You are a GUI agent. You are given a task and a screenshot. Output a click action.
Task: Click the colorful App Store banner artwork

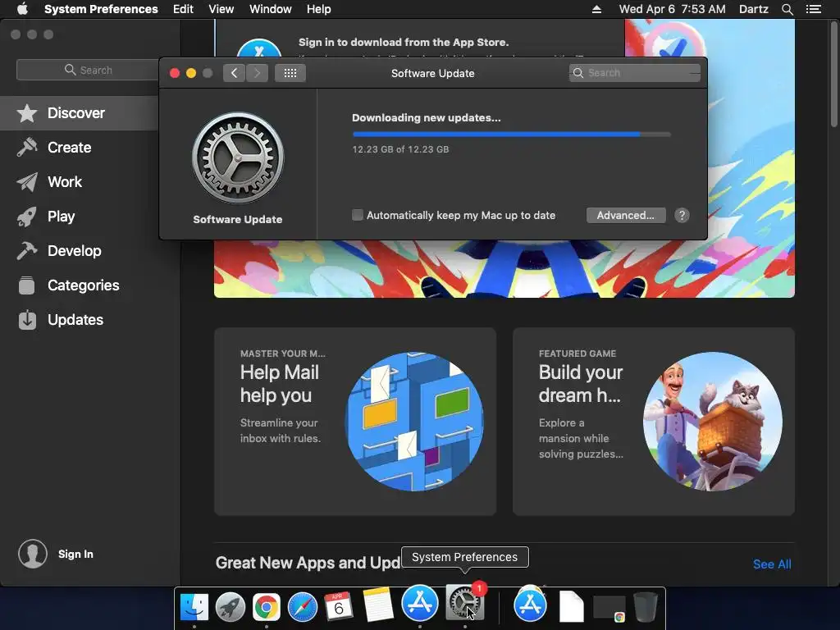pyautogui.click(x=504, y=269)
